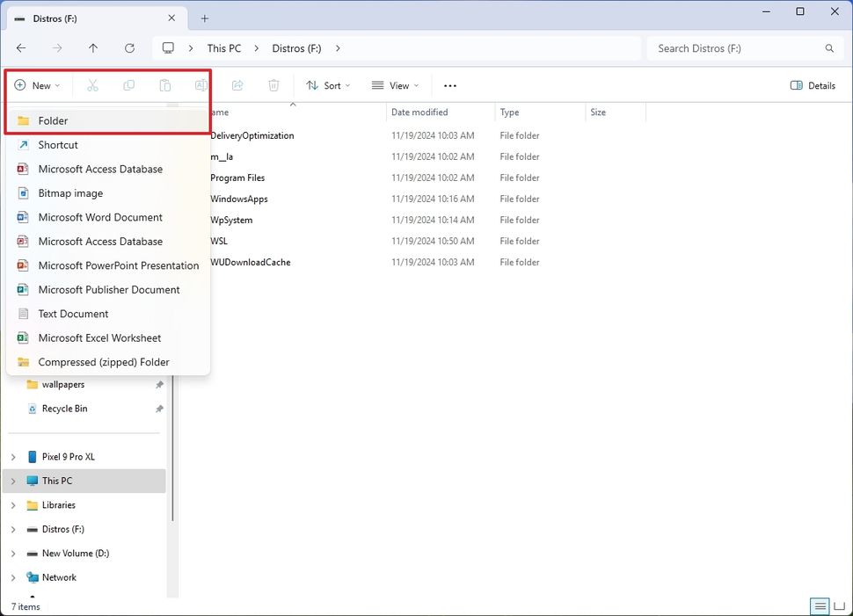Select the Rename icon
The image size is (853, 616).
click(200, 85)
